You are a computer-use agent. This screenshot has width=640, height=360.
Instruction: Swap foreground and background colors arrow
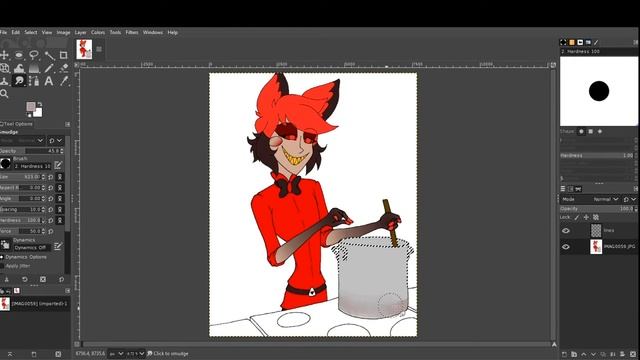coord(40,104)
